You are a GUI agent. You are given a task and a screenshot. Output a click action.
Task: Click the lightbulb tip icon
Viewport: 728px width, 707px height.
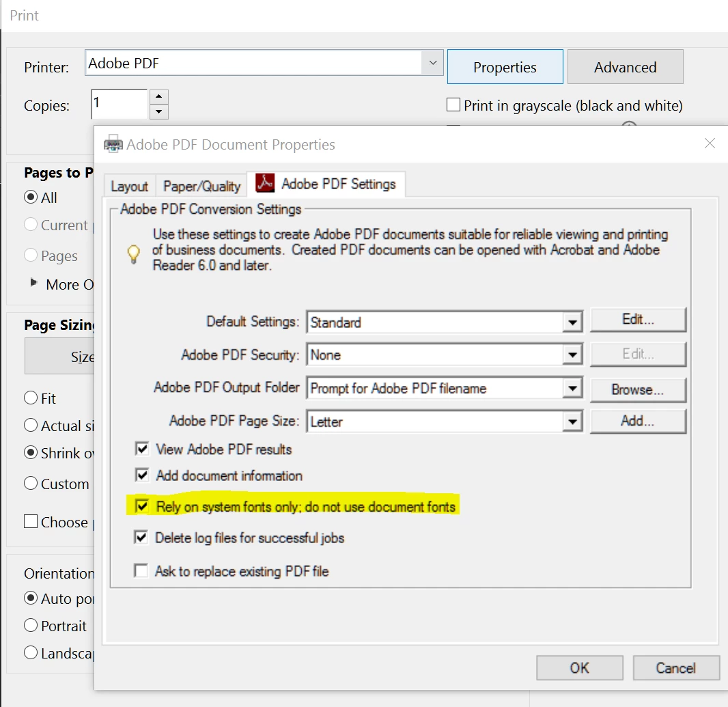point(133,253)
